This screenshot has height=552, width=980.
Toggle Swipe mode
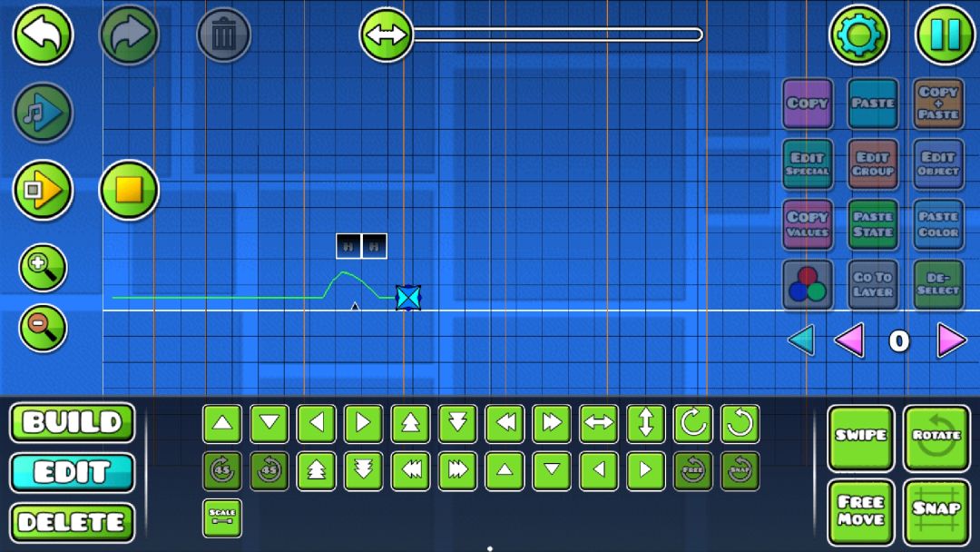pyautogui.click(x=860, y=438)
